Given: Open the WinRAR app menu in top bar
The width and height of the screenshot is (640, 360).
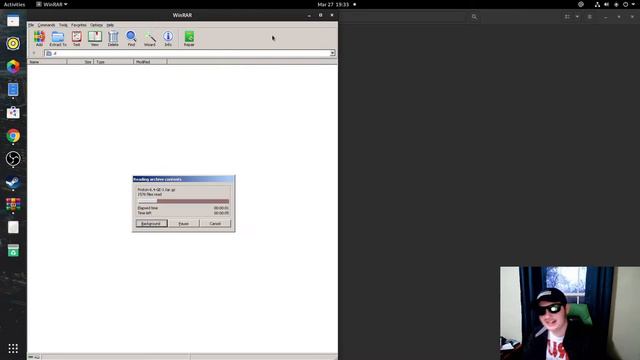Looking at the screenshot, I should [x=52, y=4].
